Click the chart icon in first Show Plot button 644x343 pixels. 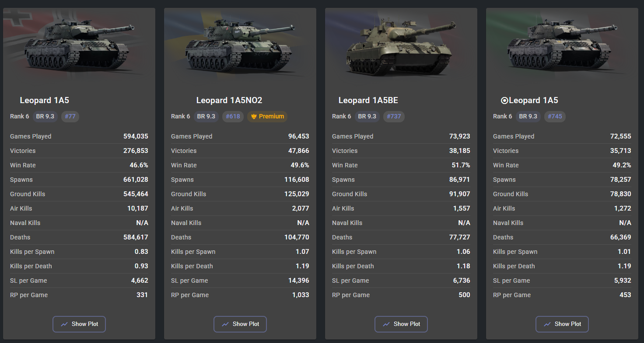coord(64,324)
